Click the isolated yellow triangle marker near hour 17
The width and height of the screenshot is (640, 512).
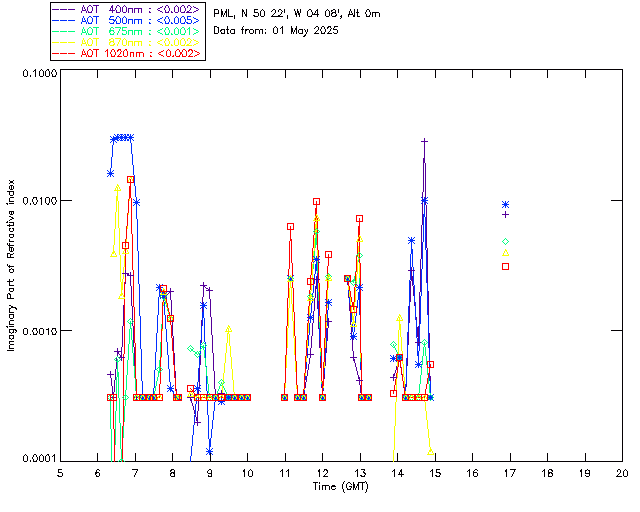point(505,253)
